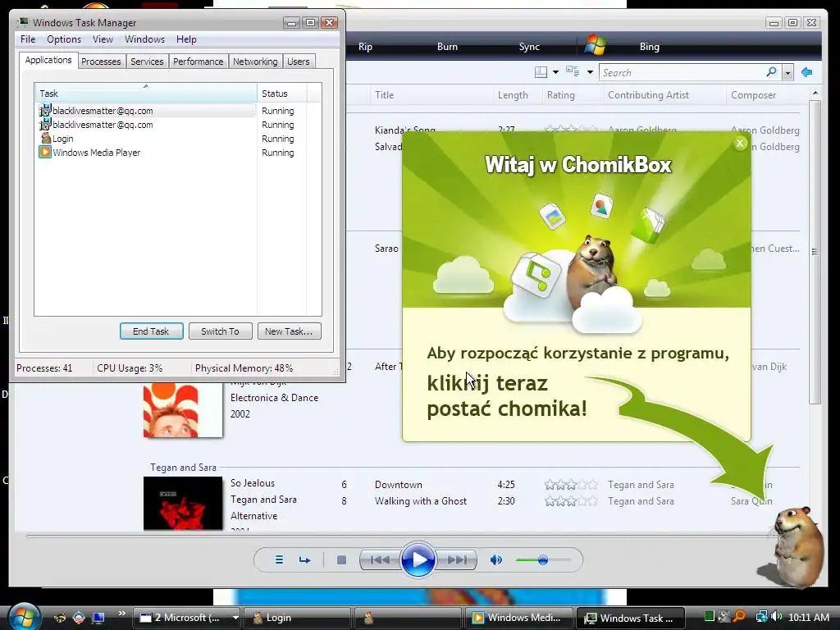The width and height of the screenshot is (840, 630).
Task: Sort by the Title column header
Action: point(431,95)
